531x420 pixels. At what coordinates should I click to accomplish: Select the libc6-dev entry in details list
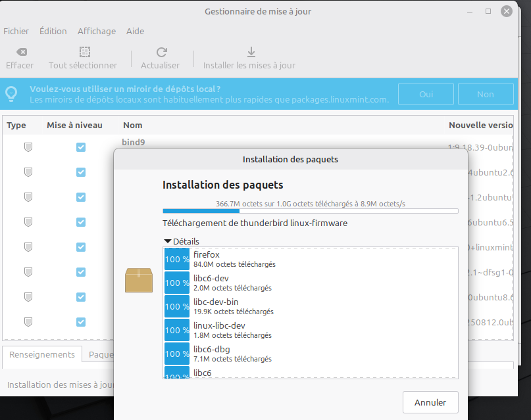[x=311, y=283]
